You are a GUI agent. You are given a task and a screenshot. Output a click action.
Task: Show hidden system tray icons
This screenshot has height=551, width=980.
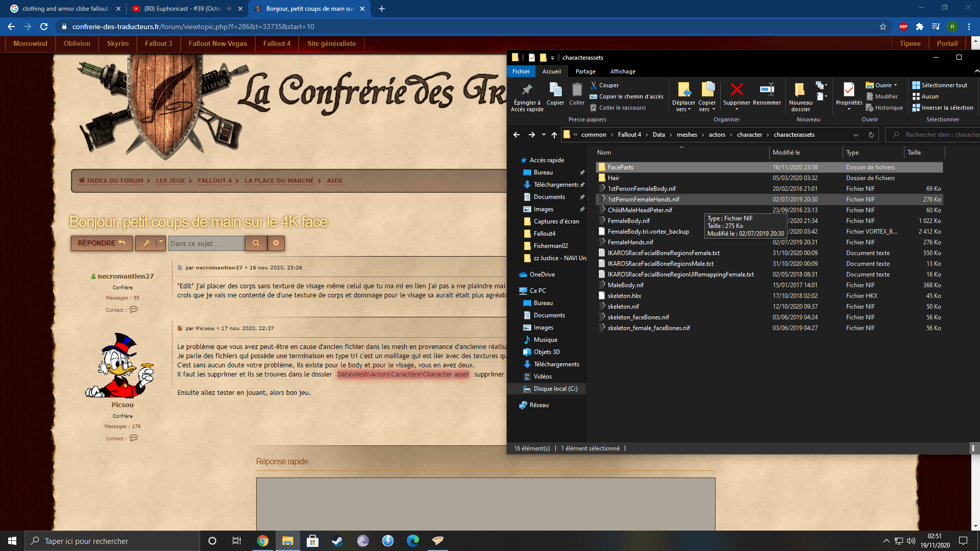pos(887,541)
